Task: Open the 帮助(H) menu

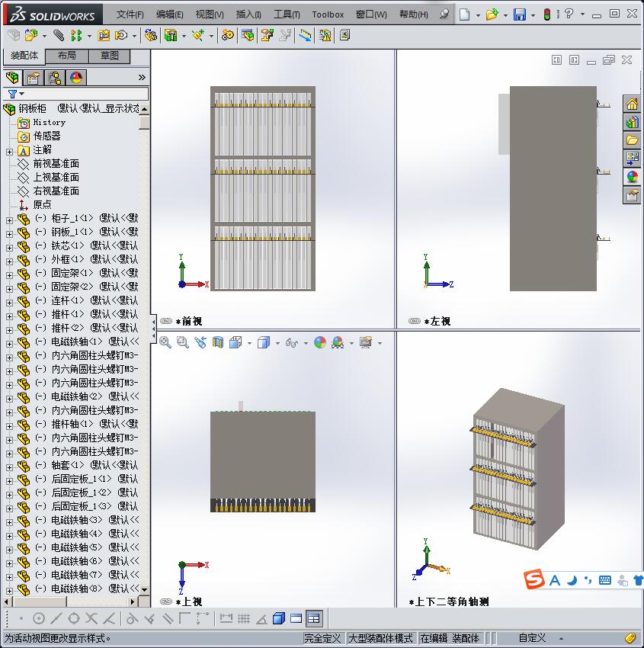Action: click(x=414, y=14)
